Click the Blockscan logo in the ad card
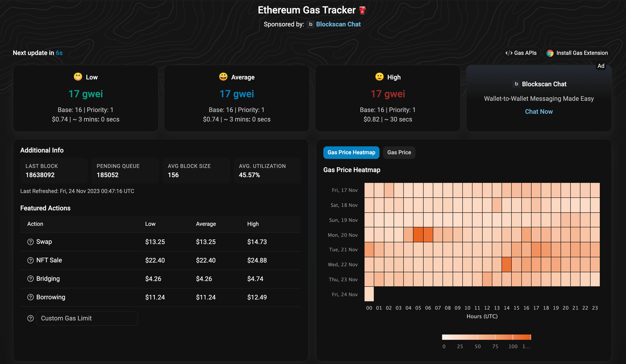The image size is (626, 364). (517, 84)
